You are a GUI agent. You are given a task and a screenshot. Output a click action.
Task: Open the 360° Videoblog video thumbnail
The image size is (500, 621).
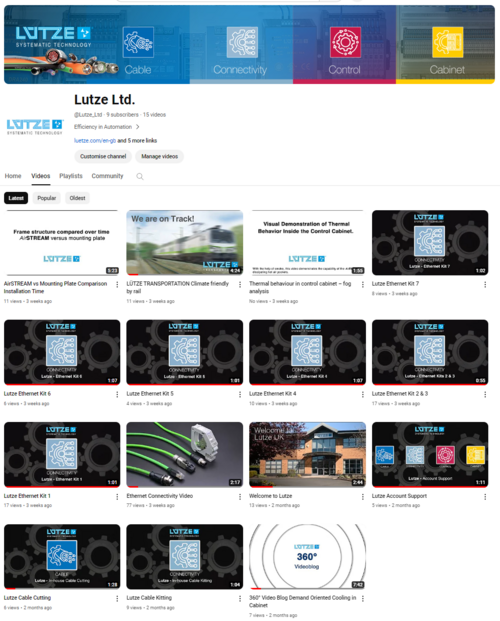pos(307,556)
